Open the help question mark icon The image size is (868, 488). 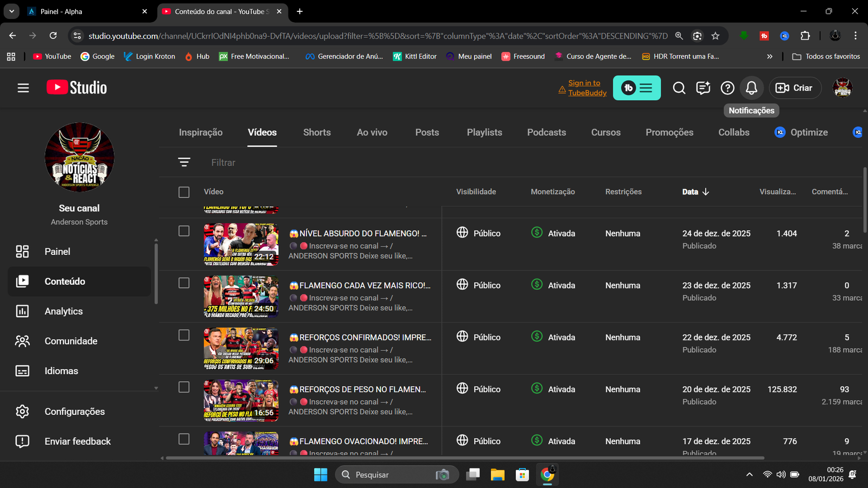tap(727, 88)
